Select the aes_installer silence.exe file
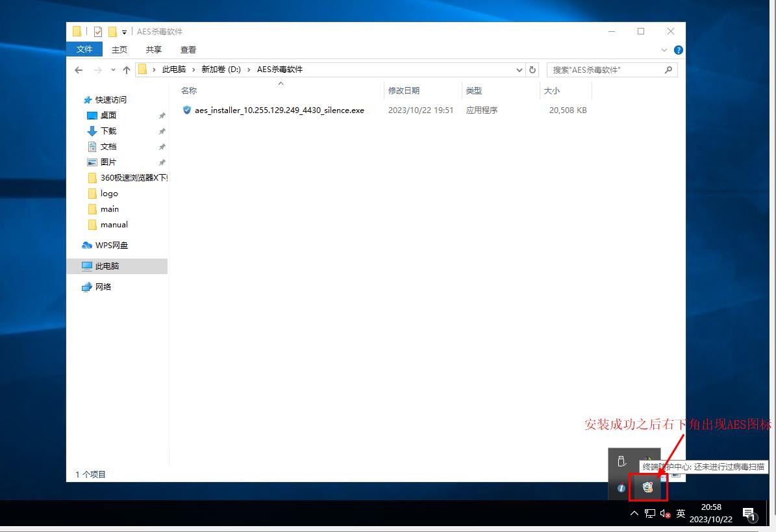Screen dimensions: 776x532 (x=279, y=110)
